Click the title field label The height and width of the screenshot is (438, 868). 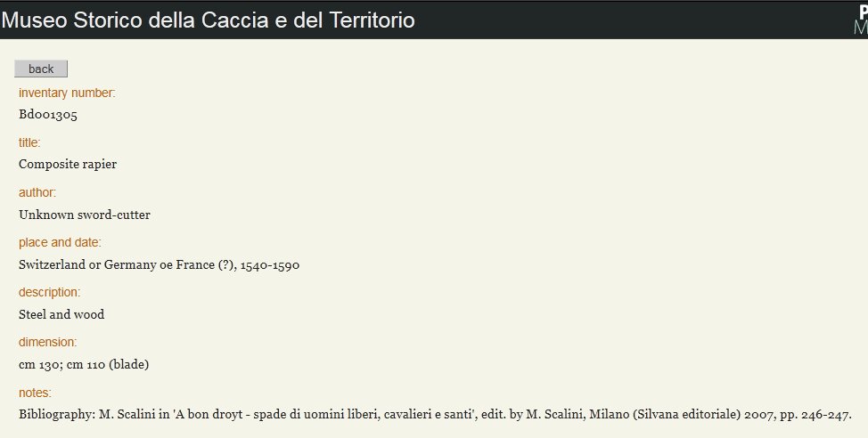point(29,142)
